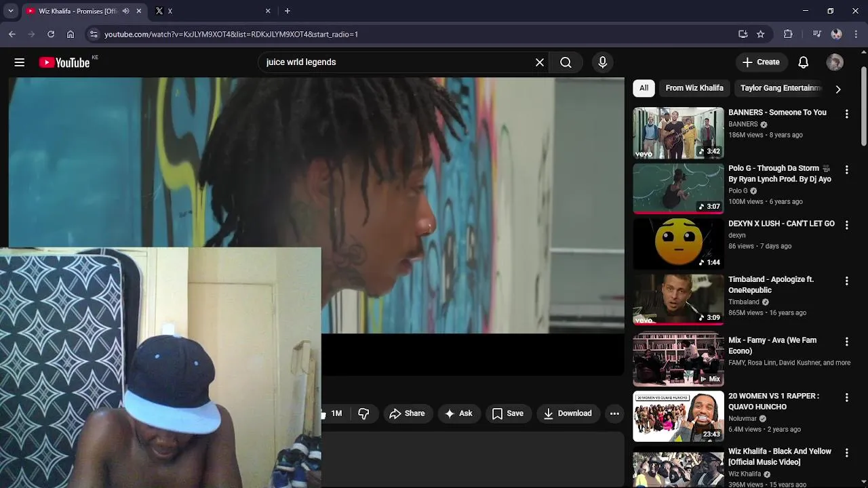Open the Timbaland Apologize thumbnail

click(x=678, y=300)
